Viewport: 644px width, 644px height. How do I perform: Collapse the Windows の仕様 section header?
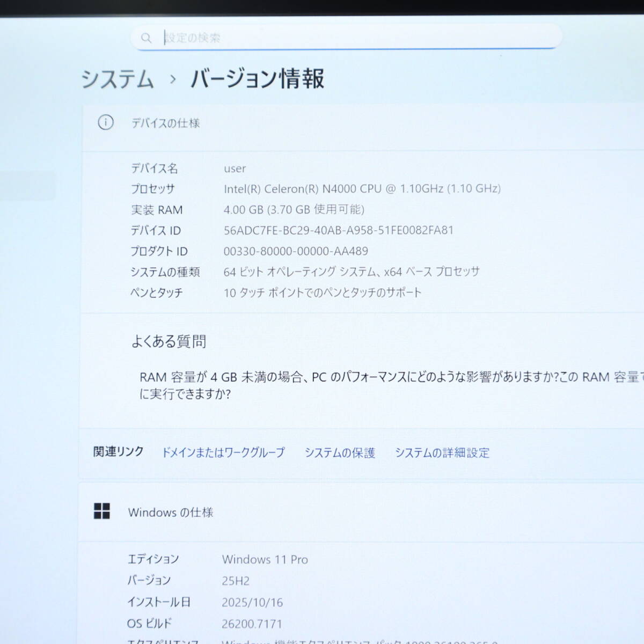pyautogui.click(x=362, y=513)
